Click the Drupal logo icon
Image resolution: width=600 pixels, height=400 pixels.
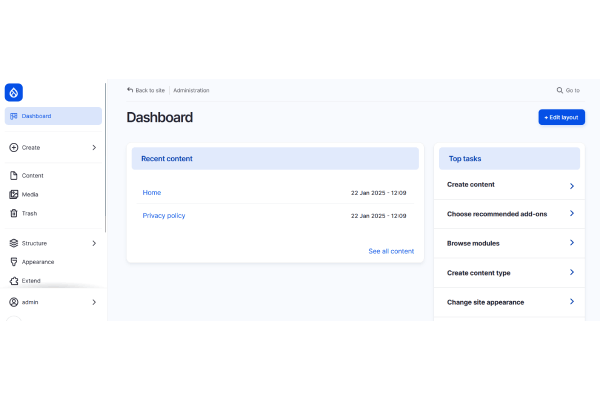pos(13,92)
